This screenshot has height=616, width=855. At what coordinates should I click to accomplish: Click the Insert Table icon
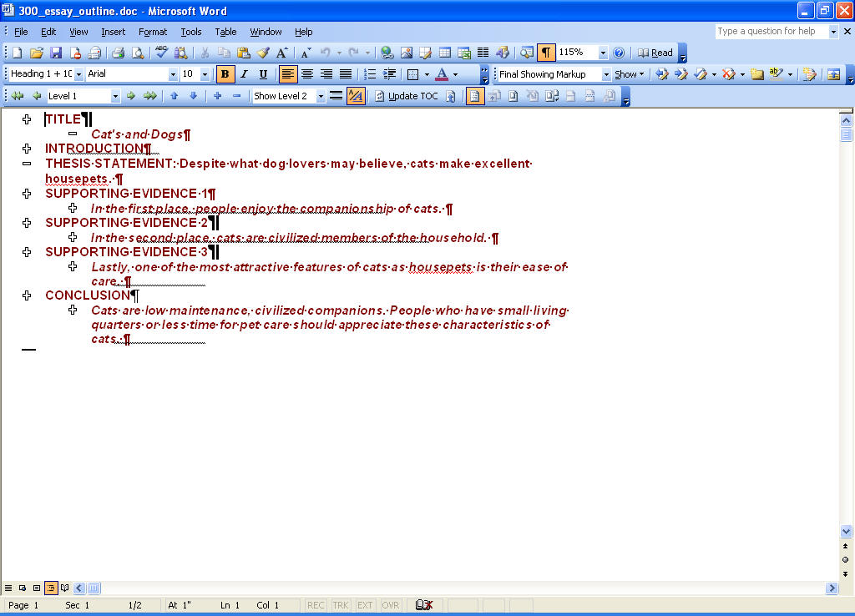445,53
